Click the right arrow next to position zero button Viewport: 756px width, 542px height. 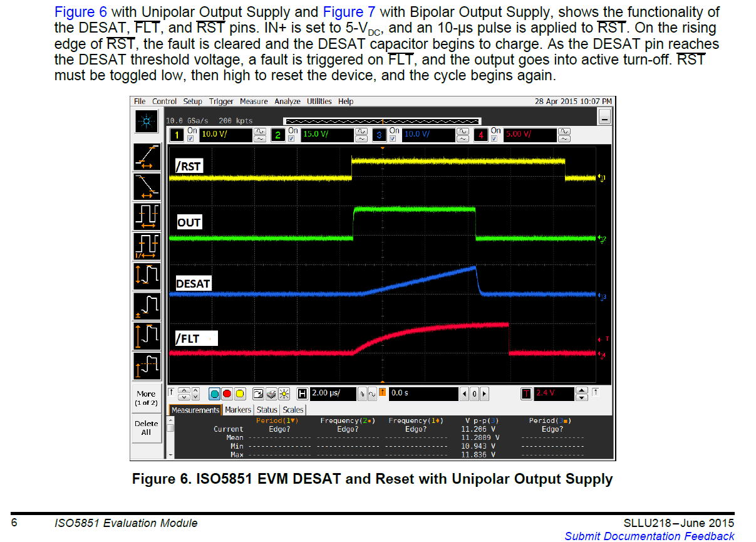point(484,393)
